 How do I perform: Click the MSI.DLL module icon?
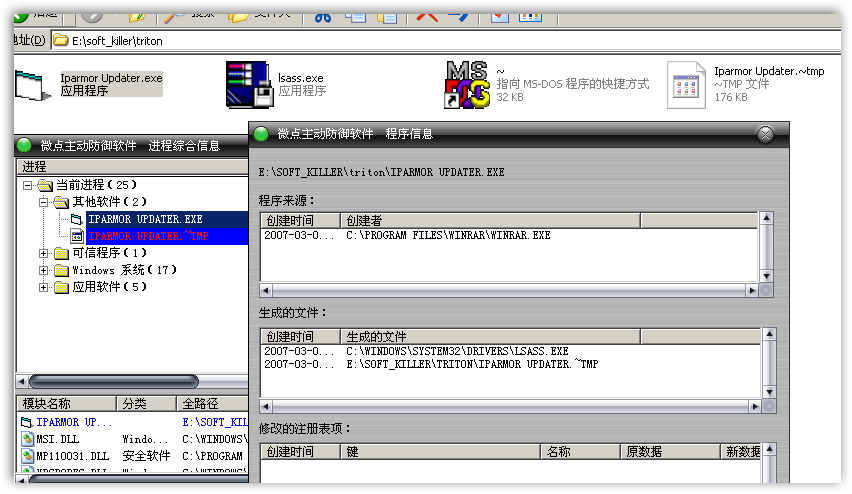tap(27, 439)
